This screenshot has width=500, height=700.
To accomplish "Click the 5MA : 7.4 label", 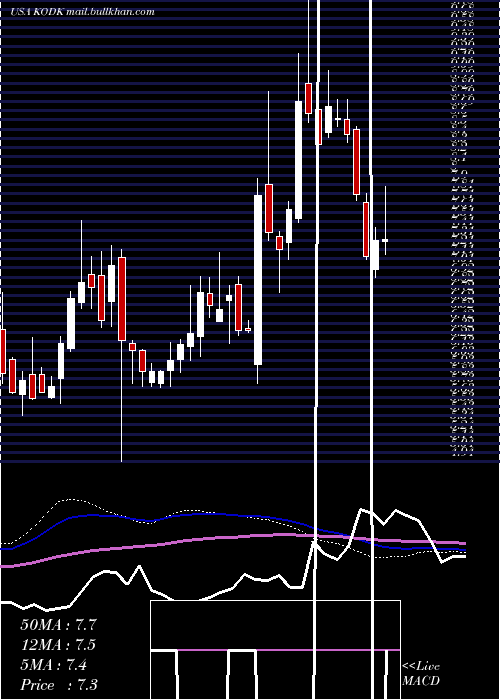I will 54,665.
